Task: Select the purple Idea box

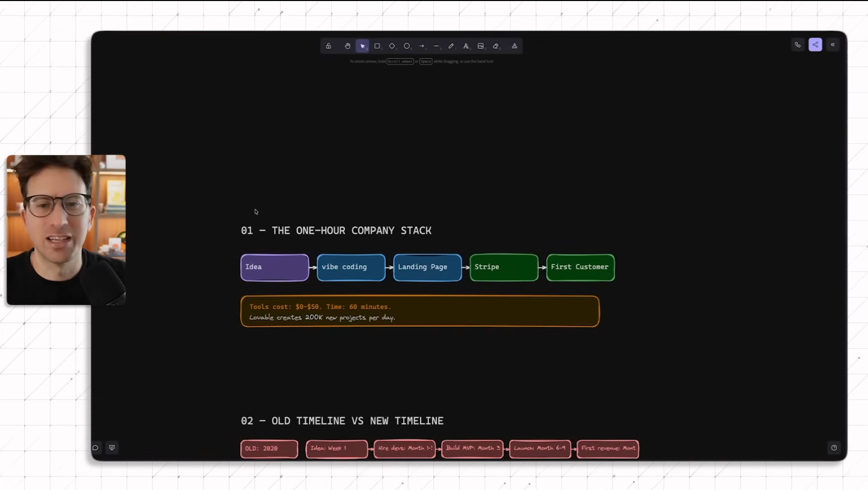Action: pyautogui.click(x=275, y=267)
